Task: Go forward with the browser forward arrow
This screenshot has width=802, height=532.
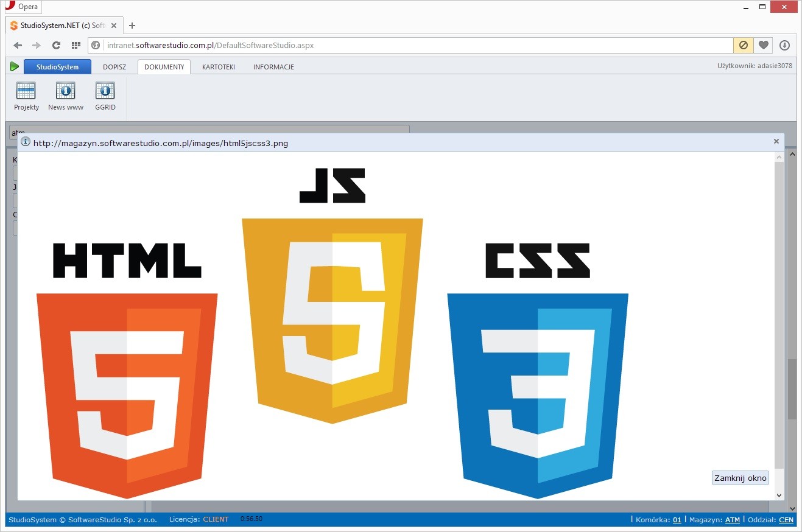Action: (37, 45)
